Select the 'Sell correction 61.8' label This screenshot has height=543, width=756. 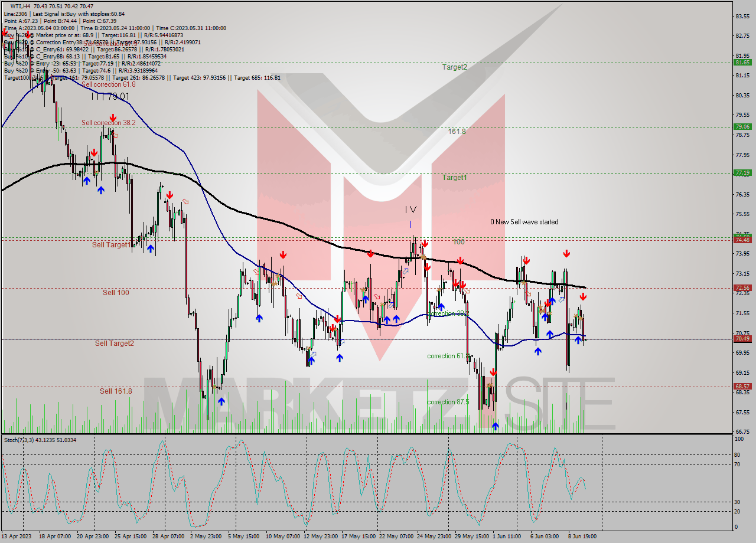pyautogui.click(x=108, y=84)
